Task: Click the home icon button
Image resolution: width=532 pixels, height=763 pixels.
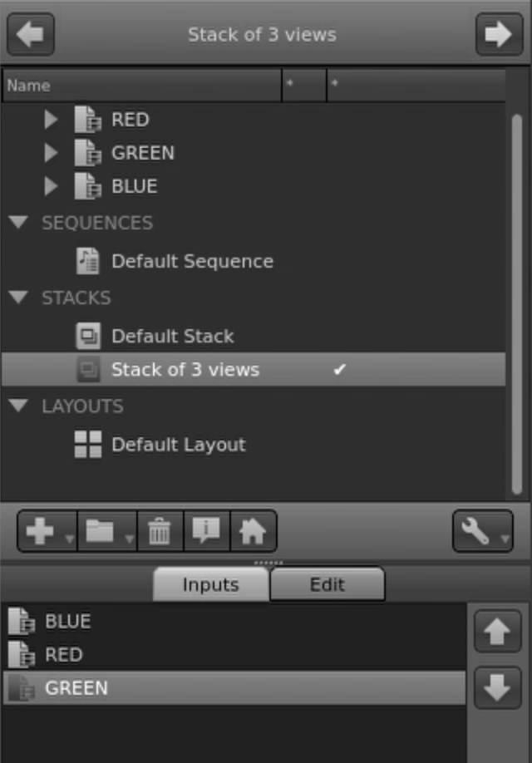Action: [x=253, y=531]
